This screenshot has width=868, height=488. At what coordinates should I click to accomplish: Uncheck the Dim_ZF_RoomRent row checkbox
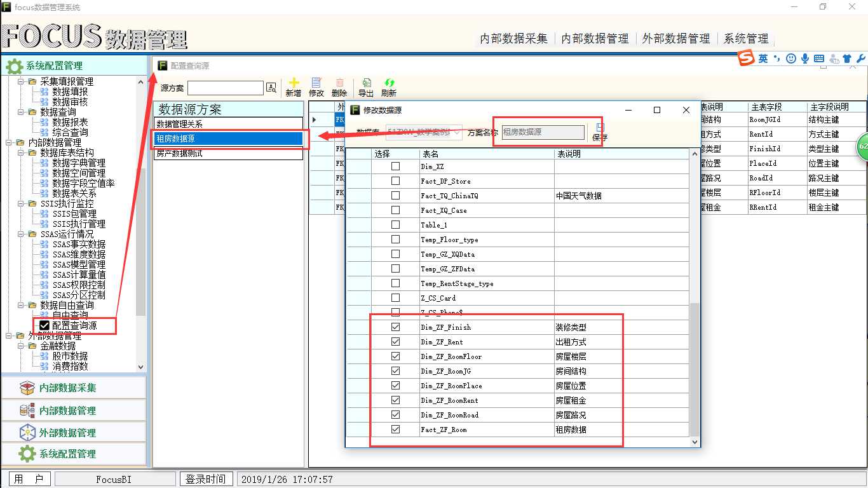pyautogui.click(x=395, y=400)
